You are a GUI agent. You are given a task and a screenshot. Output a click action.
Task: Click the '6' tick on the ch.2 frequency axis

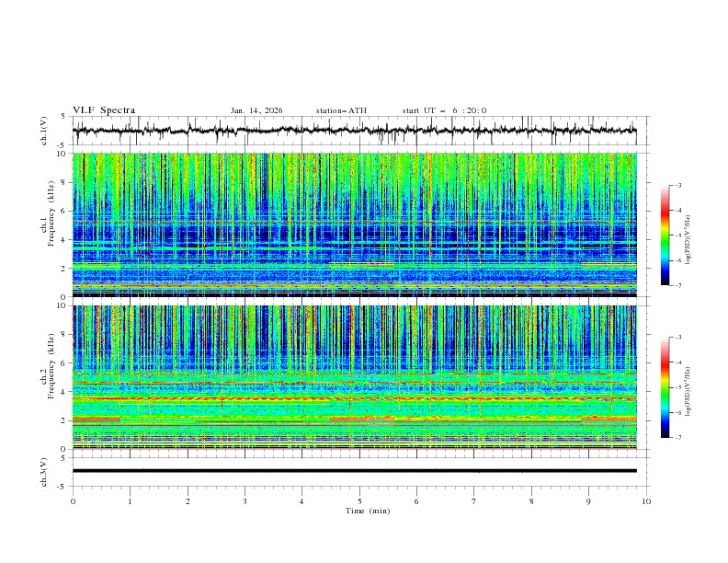coord(64,363)
